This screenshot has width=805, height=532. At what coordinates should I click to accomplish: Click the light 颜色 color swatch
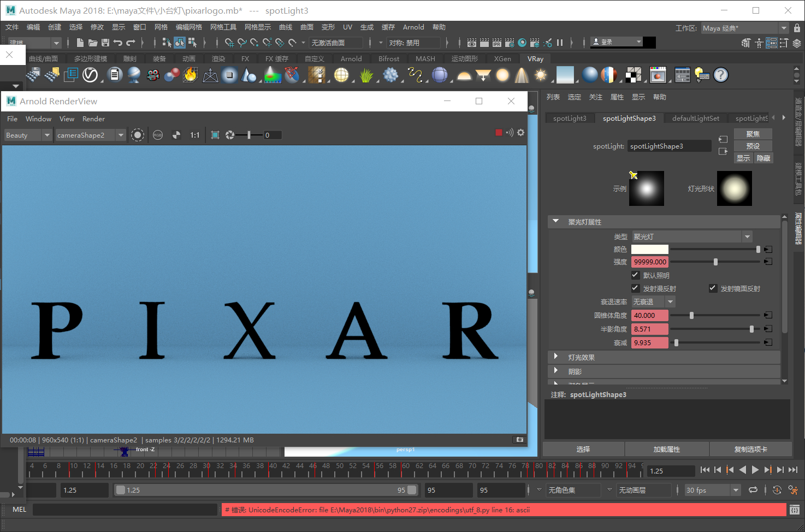tap(650, 249)
